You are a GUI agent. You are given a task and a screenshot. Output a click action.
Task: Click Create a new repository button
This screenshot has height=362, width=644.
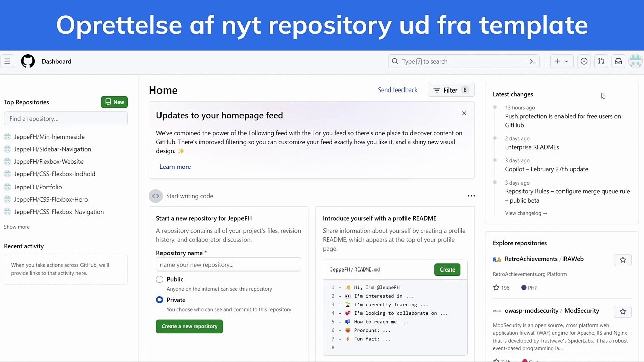pyautogui.click(x=190, y=326)
